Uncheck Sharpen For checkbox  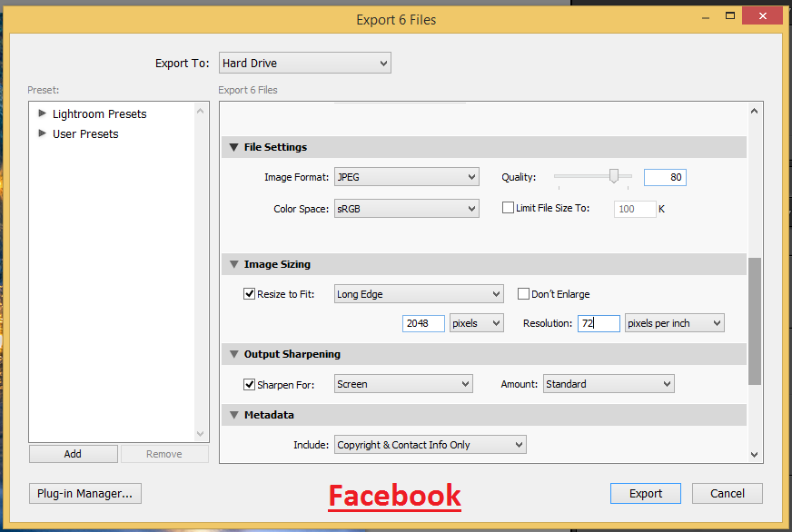pos(249,385)
